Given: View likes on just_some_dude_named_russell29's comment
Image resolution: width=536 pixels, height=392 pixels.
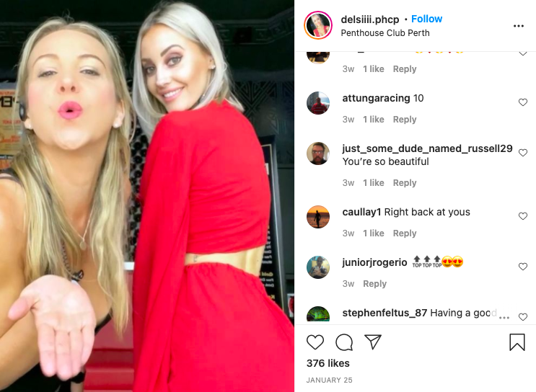Looking at the screenshot, I should point(373,183).
